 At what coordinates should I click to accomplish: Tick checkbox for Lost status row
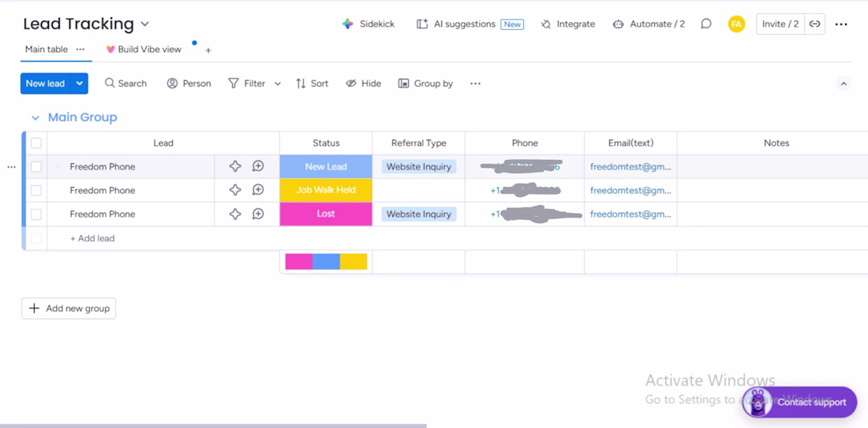[x=36, y=214]
